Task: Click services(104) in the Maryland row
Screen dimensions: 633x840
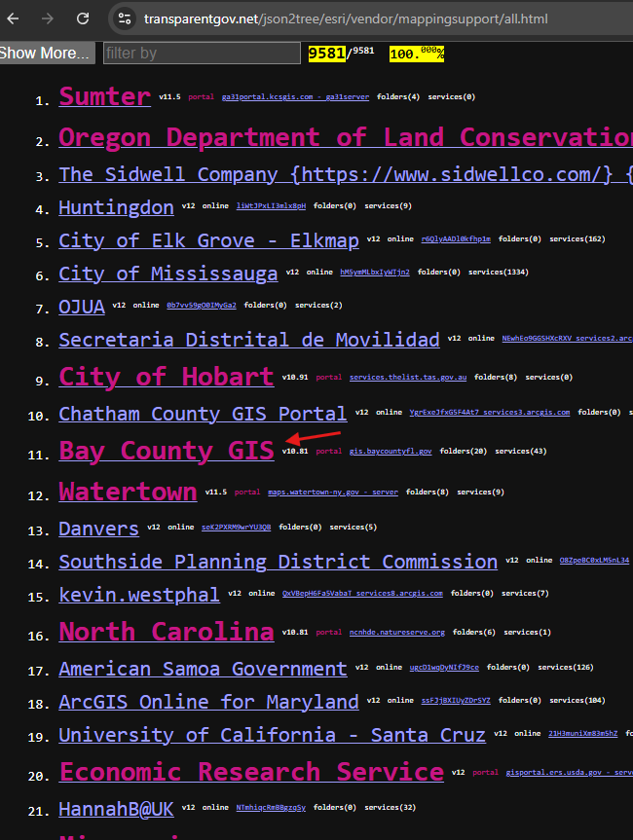Action: click(x=577, y=701)
